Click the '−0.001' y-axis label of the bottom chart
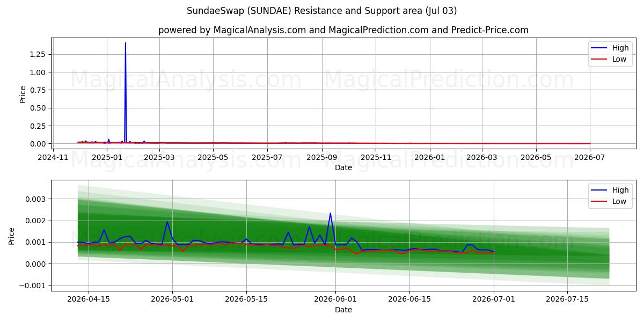644x322 pixels. point(31,286)
